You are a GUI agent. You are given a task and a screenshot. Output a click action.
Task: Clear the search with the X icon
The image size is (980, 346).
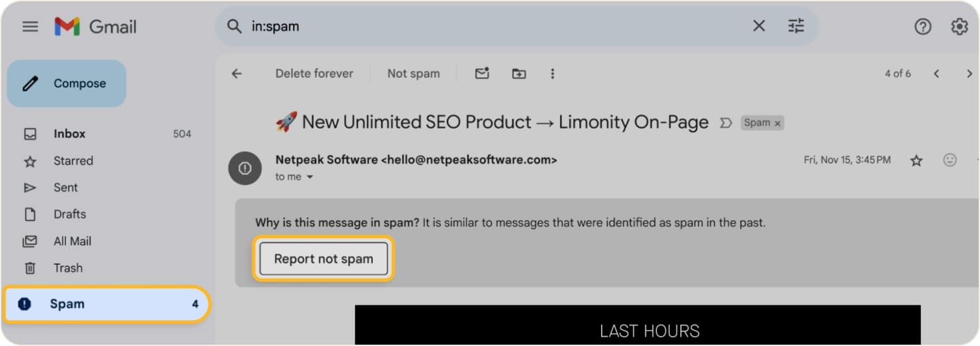[758, 26]
